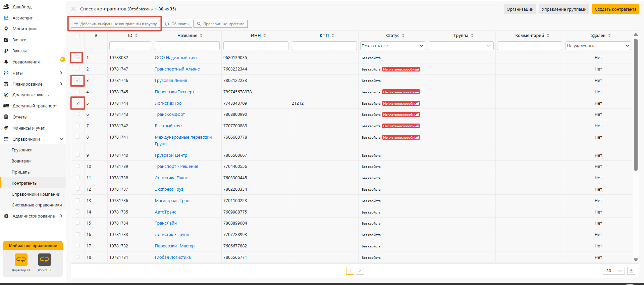The image size is (644, 285).
Task: Toggle the select-all checkbox in the table header
Action: coord(77,35)
